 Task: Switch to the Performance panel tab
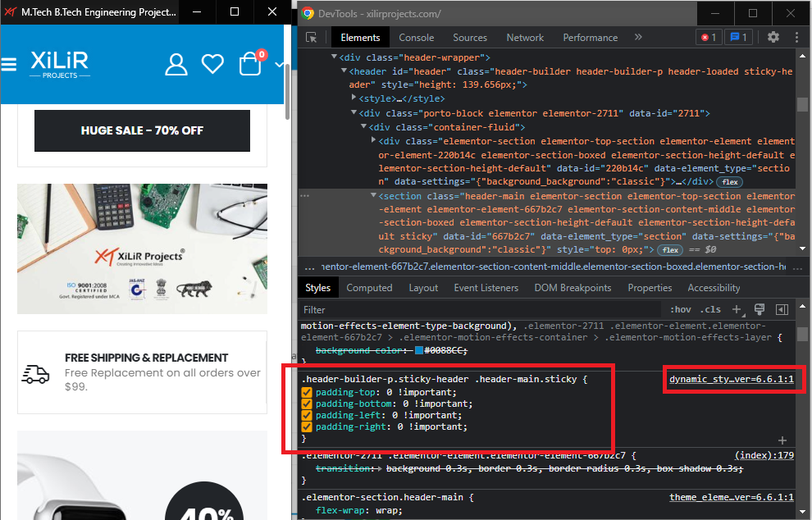point(591,37)
